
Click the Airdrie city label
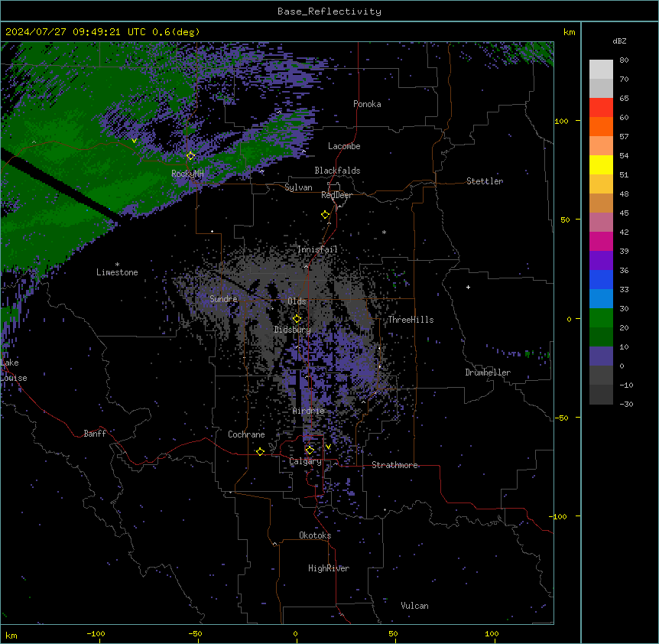point(309,411)
